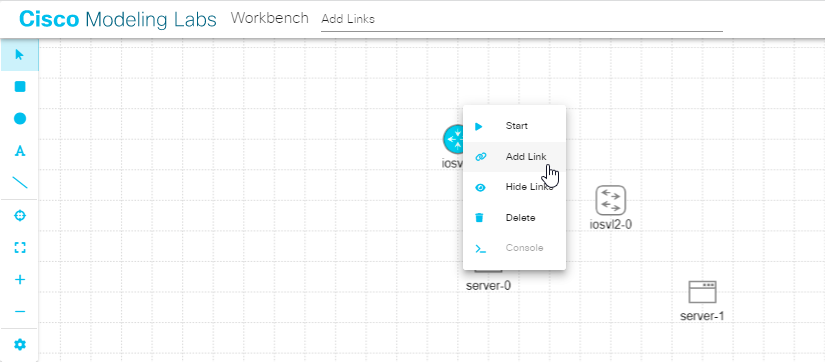Click the fit-to-screen brackets icon
The width and height of the screenshot is (825, 362).
[19, 248]
